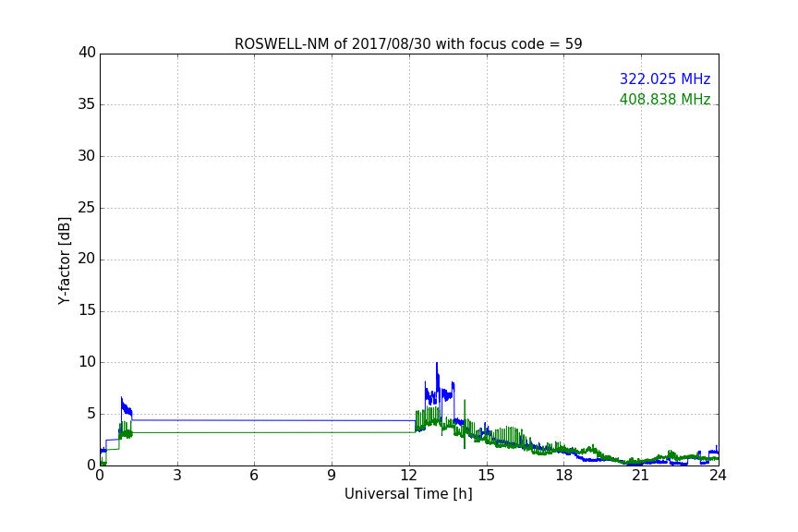Click the y-axis tick value 25
The height and width of the screenshot is (532, 798).
tap(87, 208)
